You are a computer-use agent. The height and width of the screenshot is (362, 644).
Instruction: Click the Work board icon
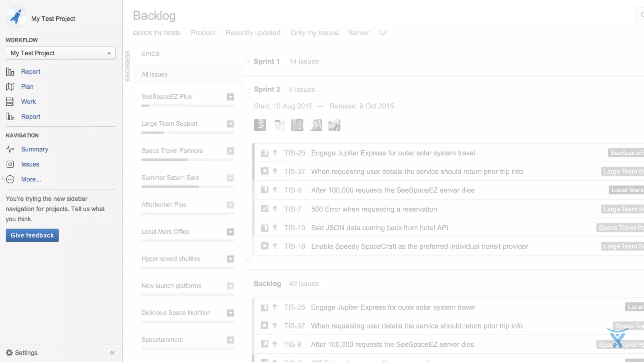(x=10, y=101)
